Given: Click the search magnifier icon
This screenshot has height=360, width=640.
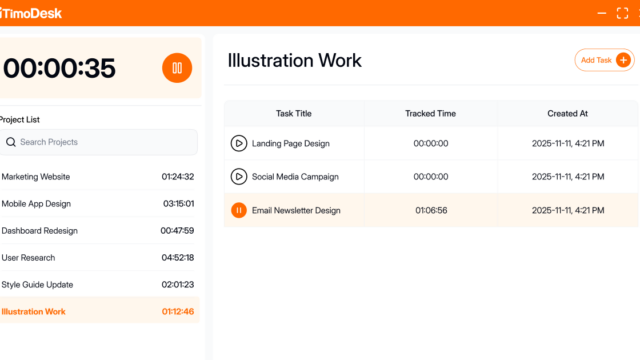Looking at the screenshot, I should (x=11, y=142).
